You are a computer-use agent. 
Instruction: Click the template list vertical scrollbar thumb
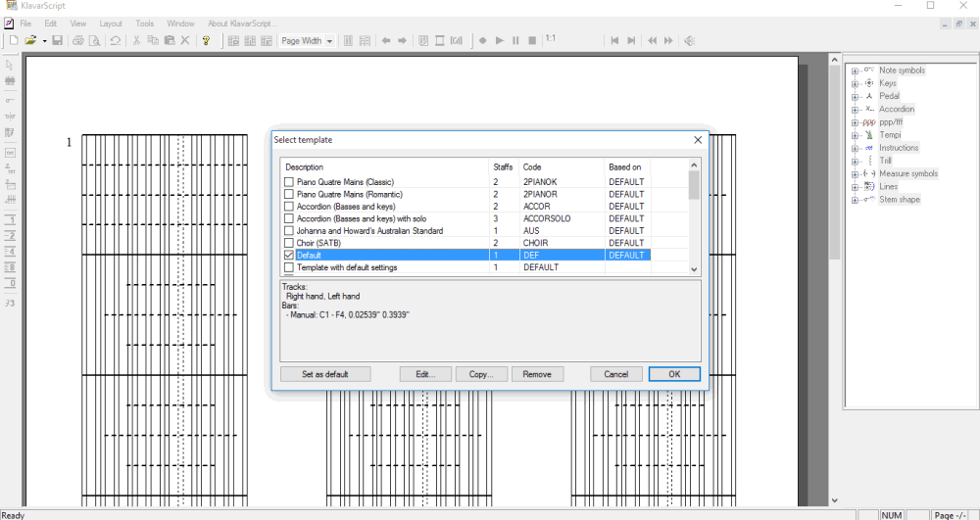(x=694, y=185)
